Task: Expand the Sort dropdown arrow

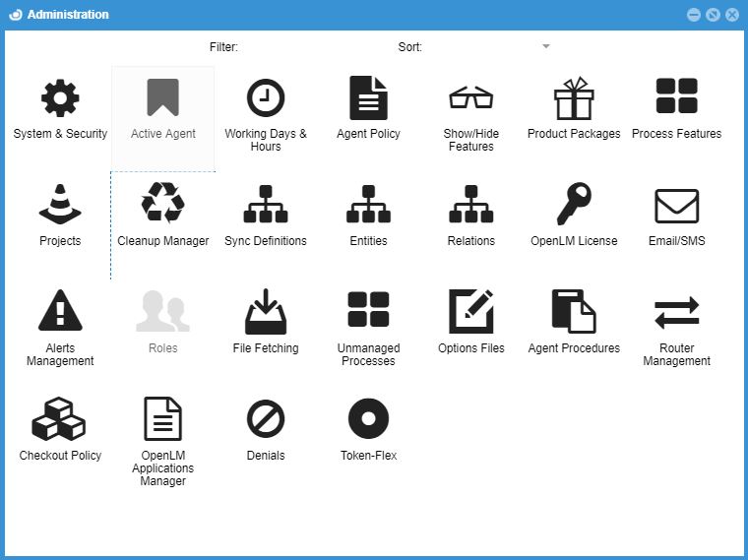Action: [546, 46]
